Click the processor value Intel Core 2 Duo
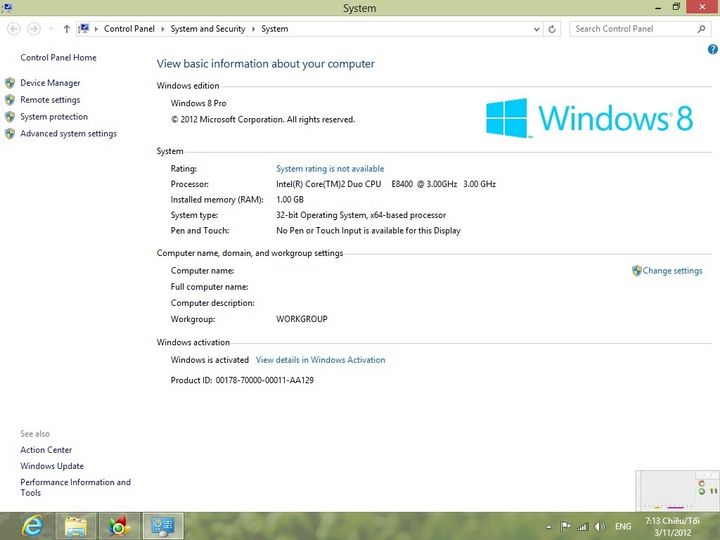 386,184
